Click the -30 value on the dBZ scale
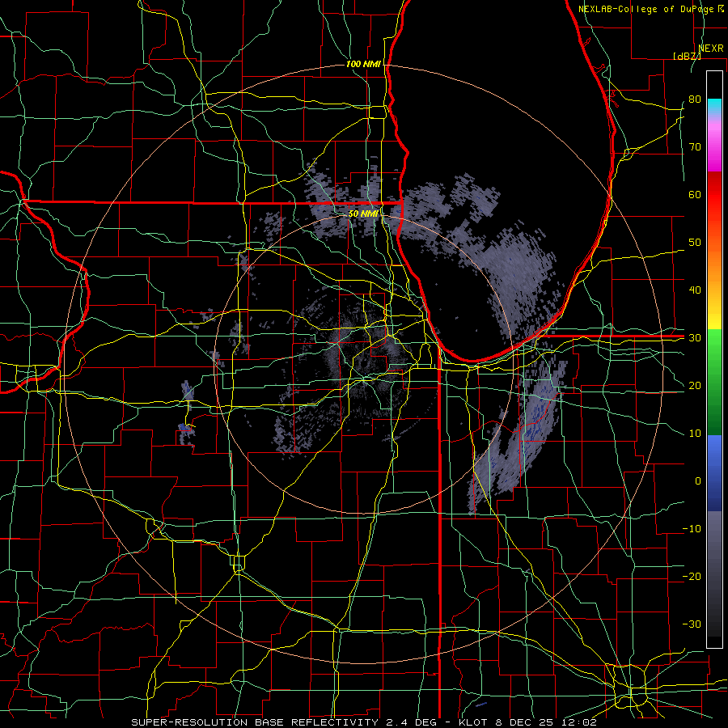The image size is (728, 728). pyautogui.click(x=692, y=624)
